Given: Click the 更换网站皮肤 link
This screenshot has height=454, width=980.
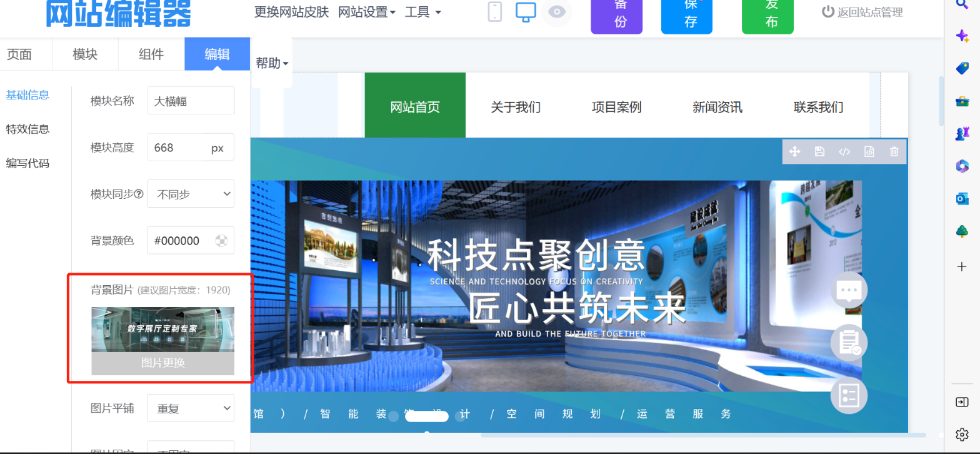Looking at the screenshot, I should click(291, 12).
